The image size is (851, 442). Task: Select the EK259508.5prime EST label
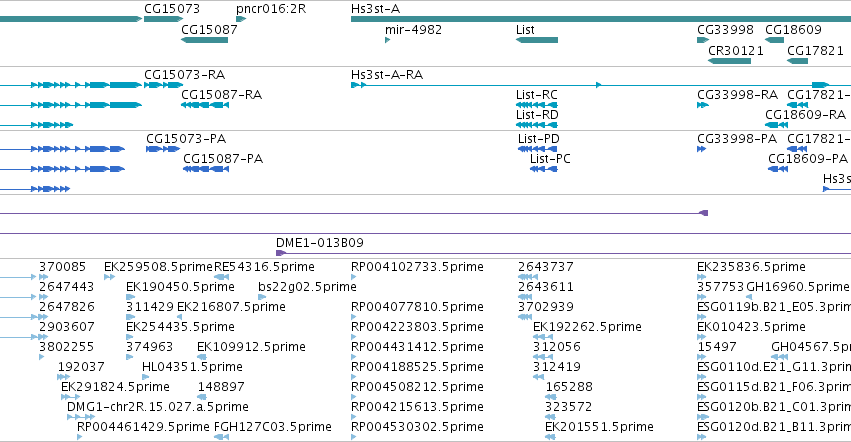(158, 267)
